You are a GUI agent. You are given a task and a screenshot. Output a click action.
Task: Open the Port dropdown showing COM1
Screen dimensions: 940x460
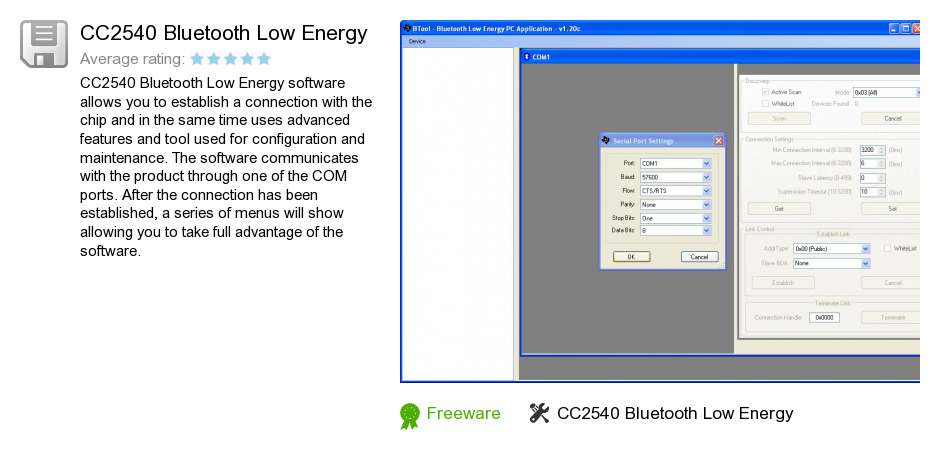(x=676, y=163)
